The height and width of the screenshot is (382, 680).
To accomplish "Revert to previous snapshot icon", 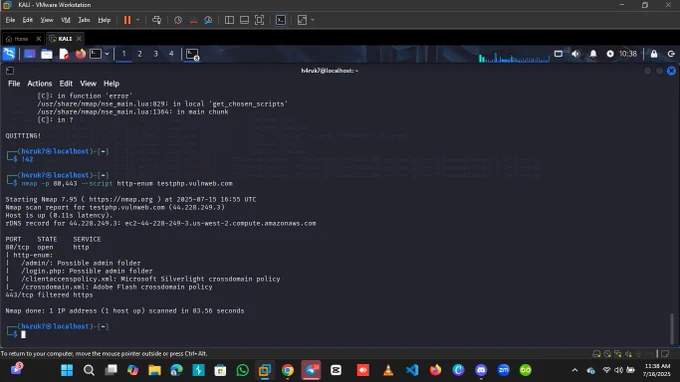I will [x=193, y=20].
